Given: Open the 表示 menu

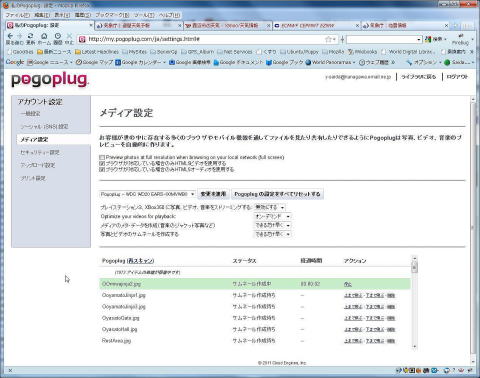Looking at the screenshot, I should click(62, 15).
